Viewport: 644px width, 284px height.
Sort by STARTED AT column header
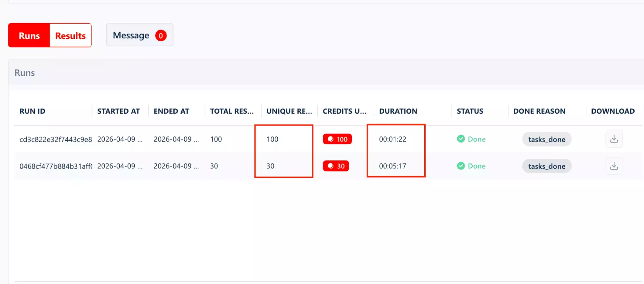(119, 111)
